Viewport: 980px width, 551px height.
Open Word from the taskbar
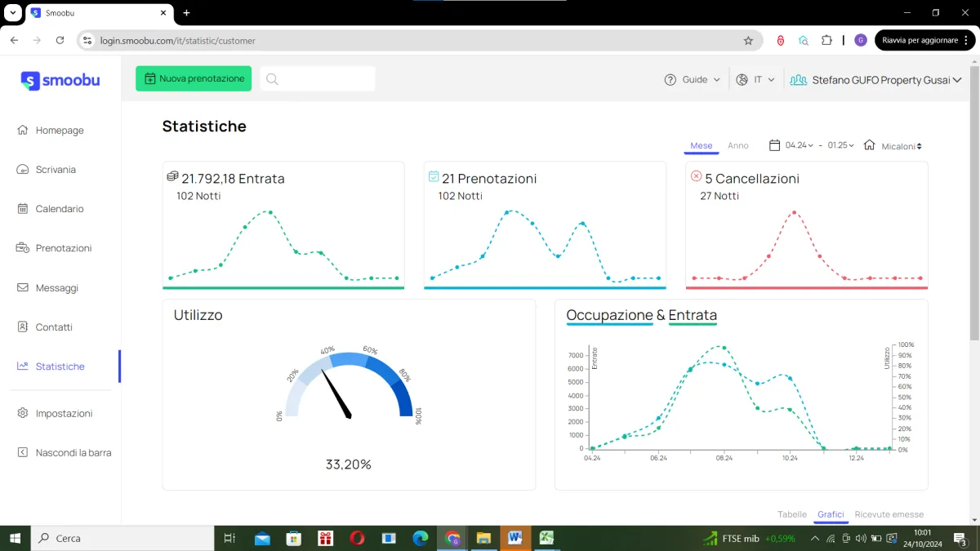coord(515,538)
